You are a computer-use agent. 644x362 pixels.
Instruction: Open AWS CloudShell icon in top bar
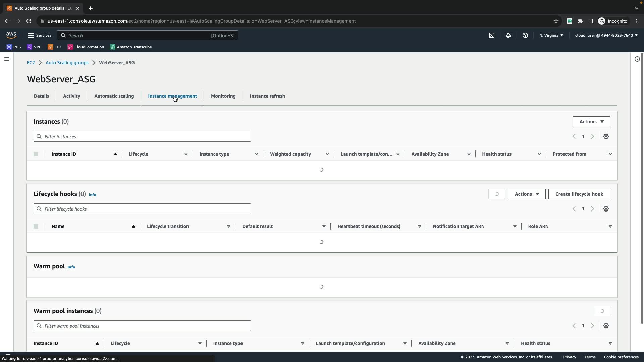(x=492, y=35)
